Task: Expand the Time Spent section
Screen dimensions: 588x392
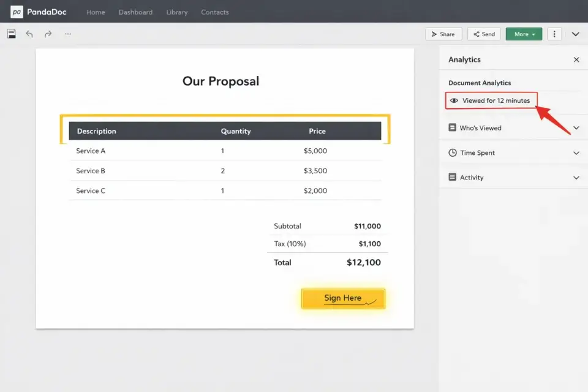Action: 576,153
